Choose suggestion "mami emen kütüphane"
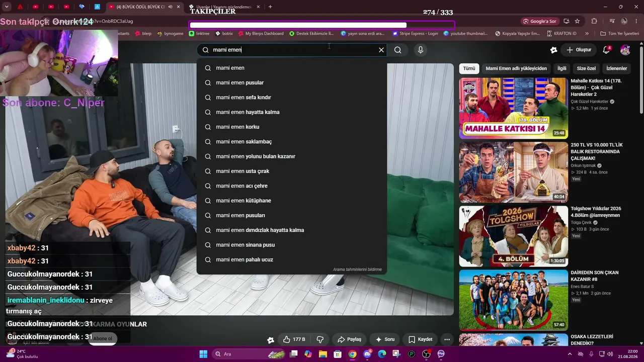 (x=292, y=201)
